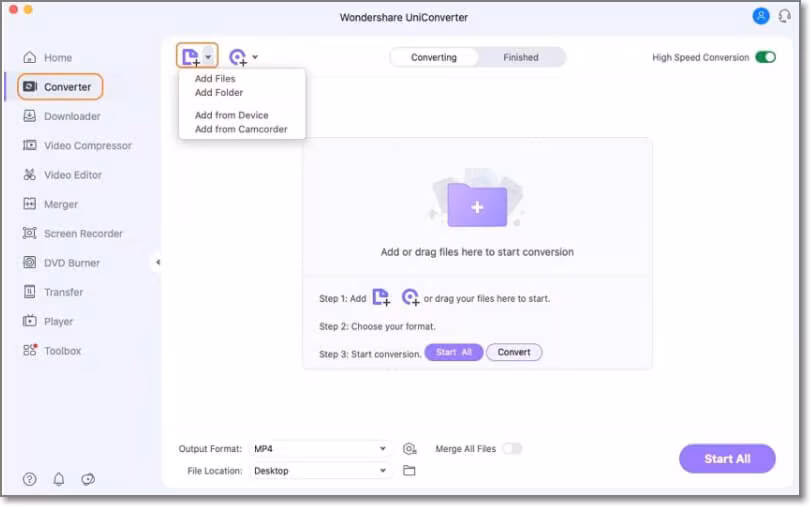This screenshot has width=810, height=506.
Task: Toggle High Speed Conversion switch
Action: click(x=765, y=57)
